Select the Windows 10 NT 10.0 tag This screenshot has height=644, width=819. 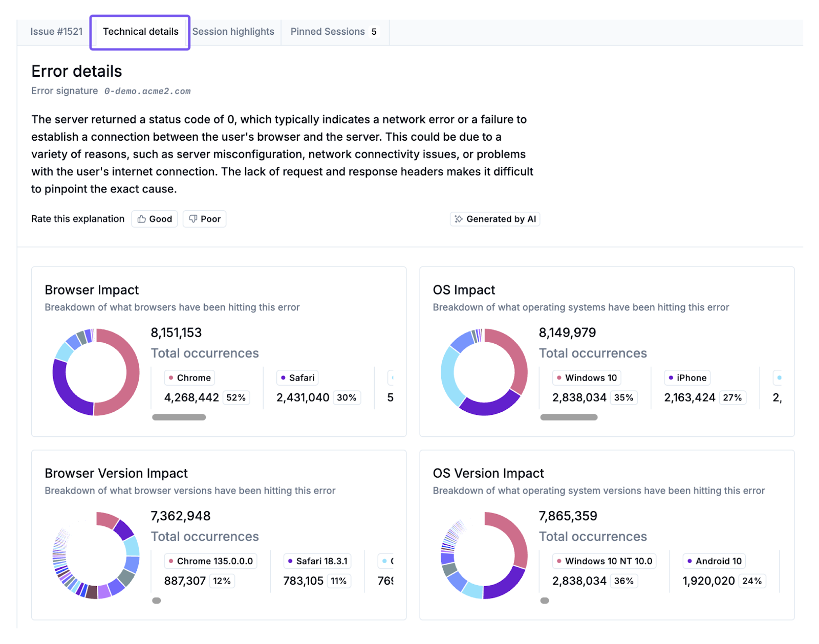604,561
